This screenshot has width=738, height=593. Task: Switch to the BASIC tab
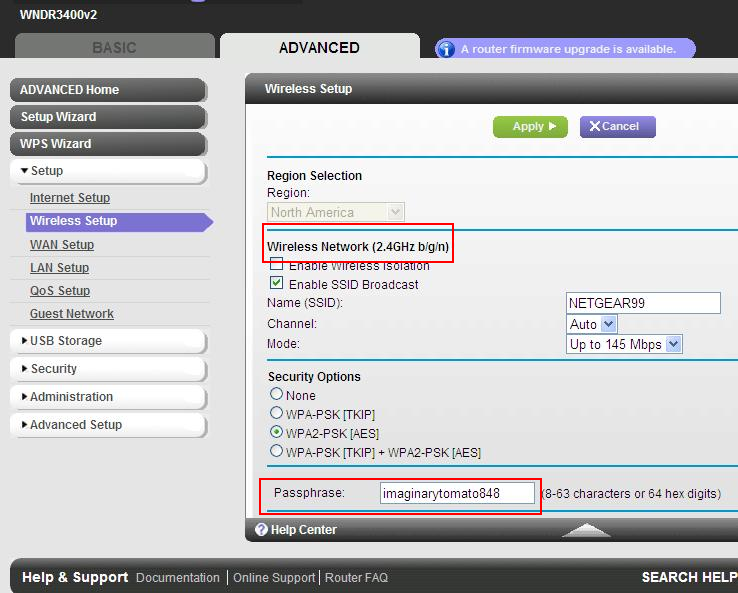(x=114, y=47)
